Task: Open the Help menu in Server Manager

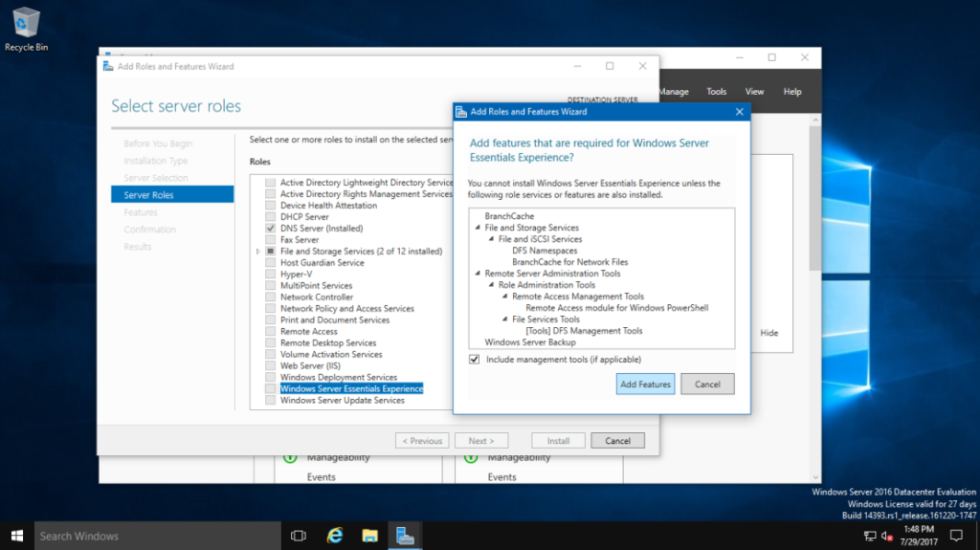Action: click(792, 91)
